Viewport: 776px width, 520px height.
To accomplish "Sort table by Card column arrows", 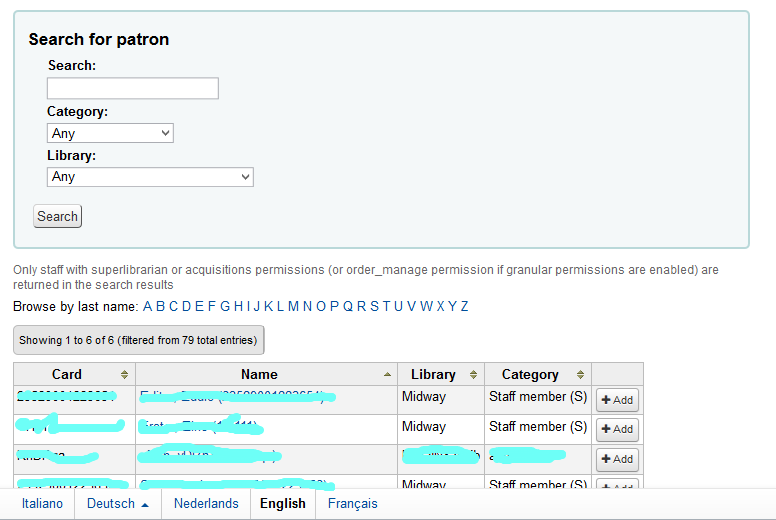I will click(x=124, y=375).
